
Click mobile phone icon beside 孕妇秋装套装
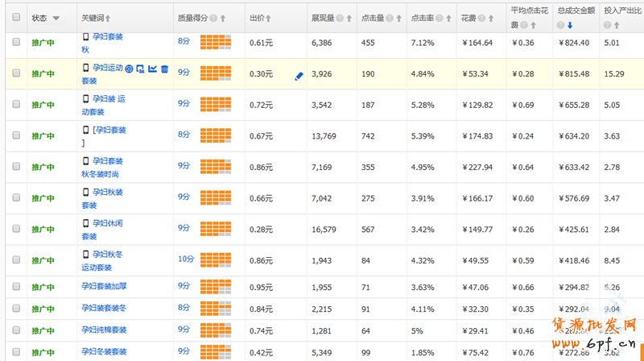tap(86, 193)
